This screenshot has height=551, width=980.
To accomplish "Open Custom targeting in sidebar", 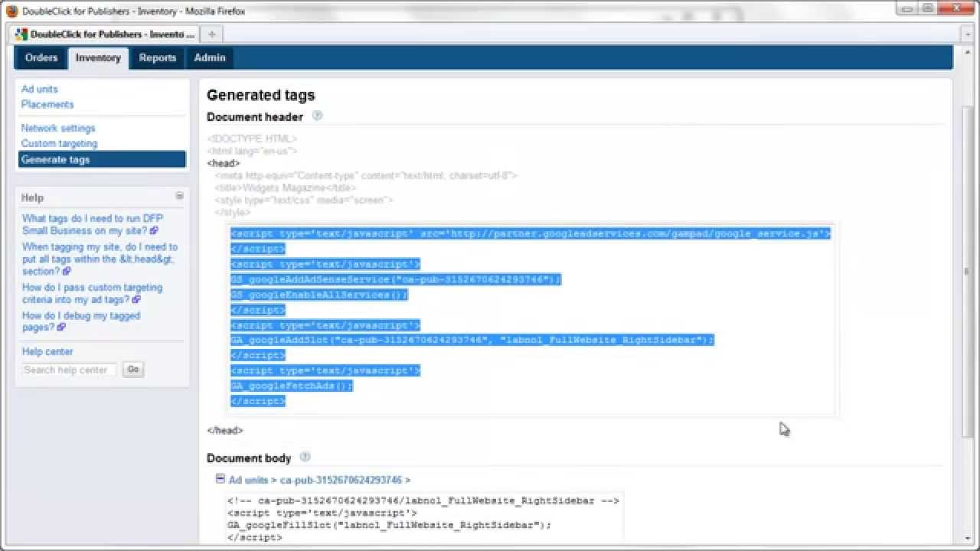I will tap(59, 143).
